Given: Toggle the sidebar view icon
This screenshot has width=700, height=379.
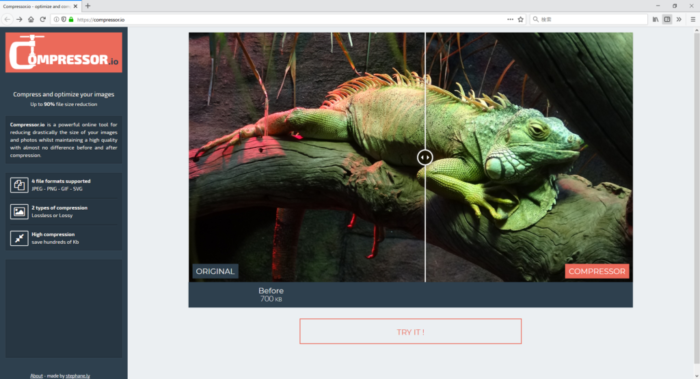Looking at the screenshot, I should pyautogui.click(x=667, y=19).
